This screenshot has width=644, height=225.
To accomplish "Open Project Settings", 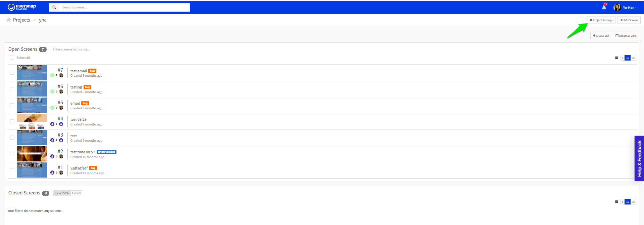I will (x=601, y=20).
